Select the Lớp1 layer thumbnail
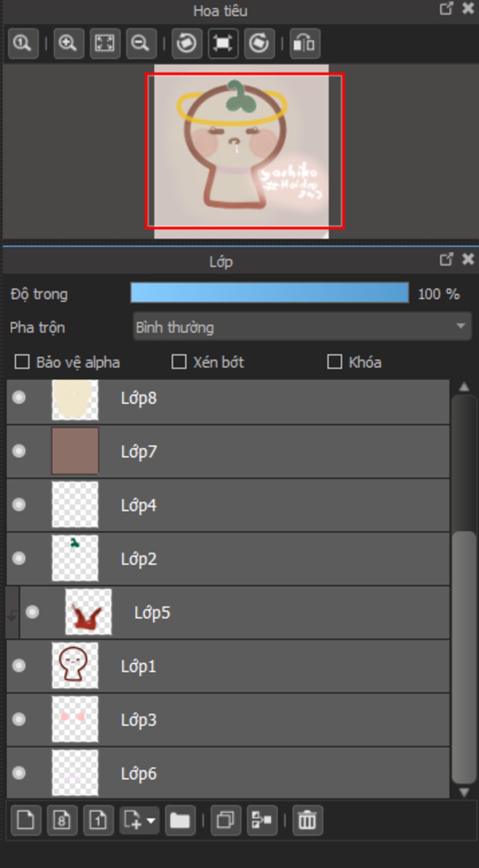 (75, 665)
